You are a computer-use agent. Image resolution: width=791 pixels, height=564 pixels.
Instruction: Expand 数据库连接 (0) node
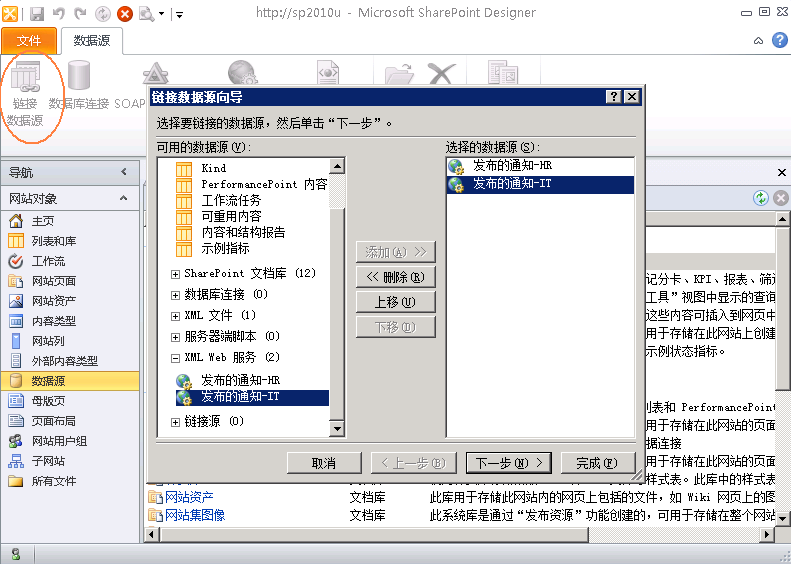click(175, 296)
